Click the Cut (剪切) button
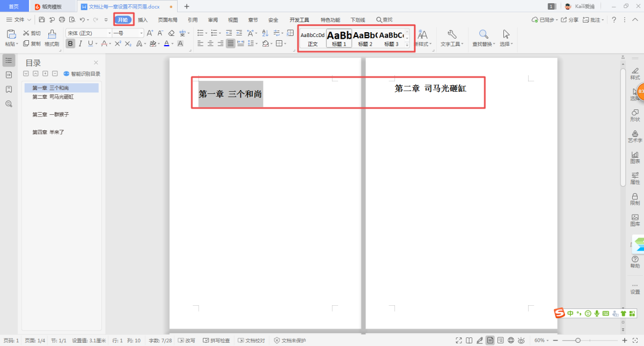 point(32,33)
